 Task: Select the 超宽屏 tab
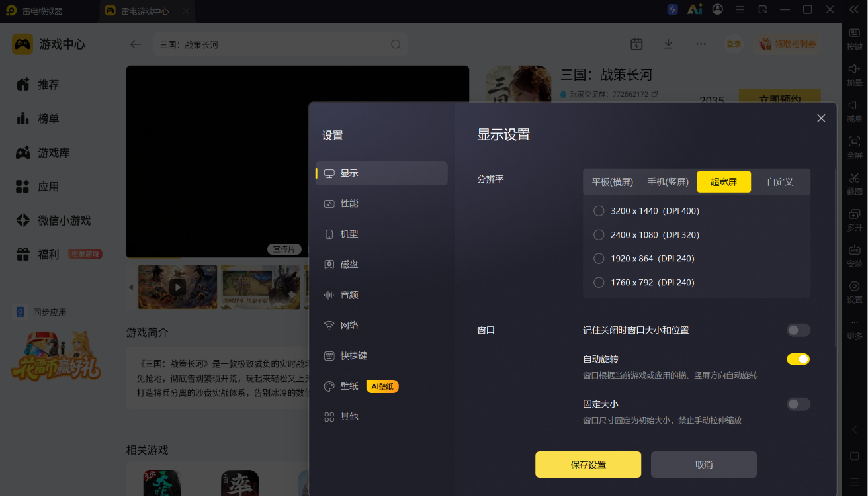724,182
